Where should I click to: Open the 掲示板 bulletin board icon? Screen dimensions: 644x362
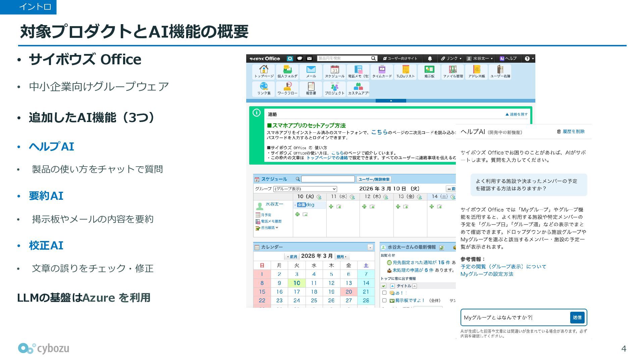click(429, 71)
